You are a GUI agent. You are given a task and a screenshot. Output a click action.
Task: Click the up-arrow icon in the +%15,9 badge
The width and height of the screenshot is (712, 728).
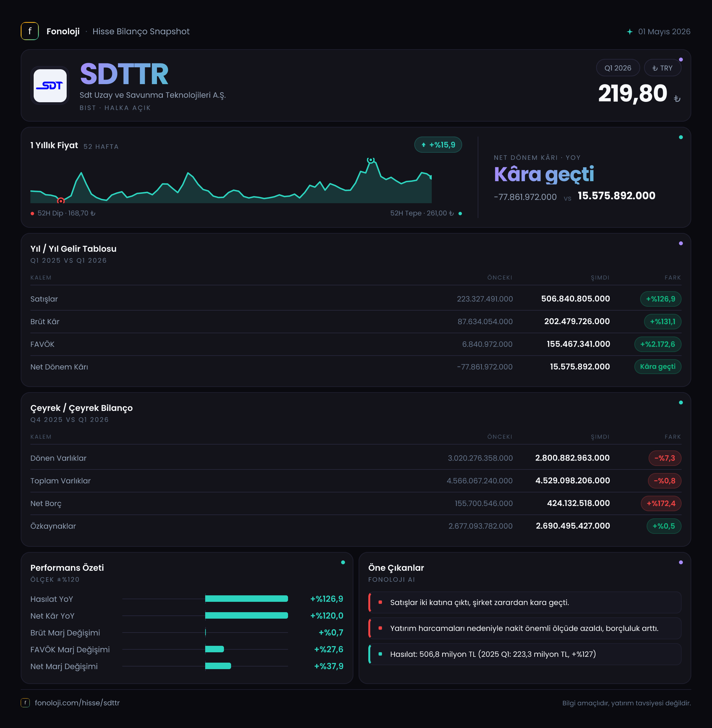coord(424,145)
